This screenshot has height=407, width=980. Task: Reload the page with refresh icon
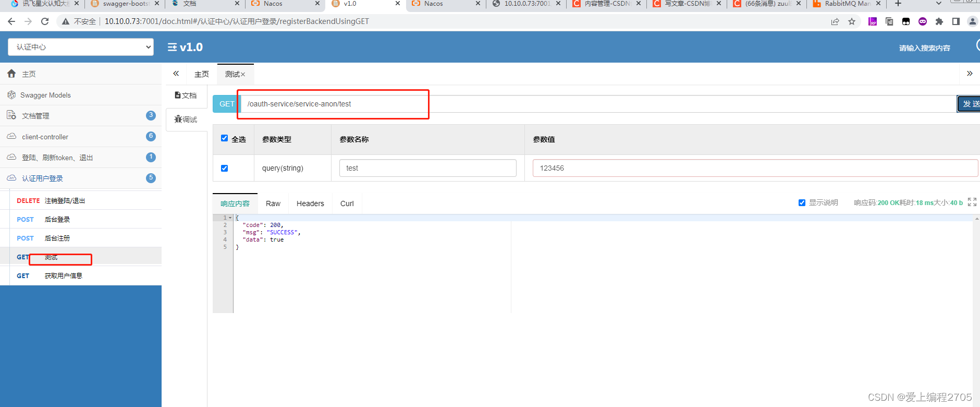[45, 21]
